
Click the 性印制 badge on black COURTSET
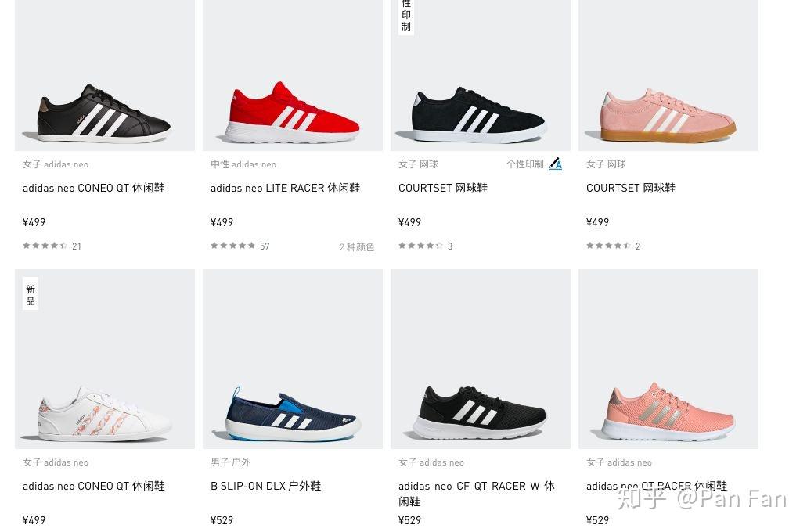point(406,16)
